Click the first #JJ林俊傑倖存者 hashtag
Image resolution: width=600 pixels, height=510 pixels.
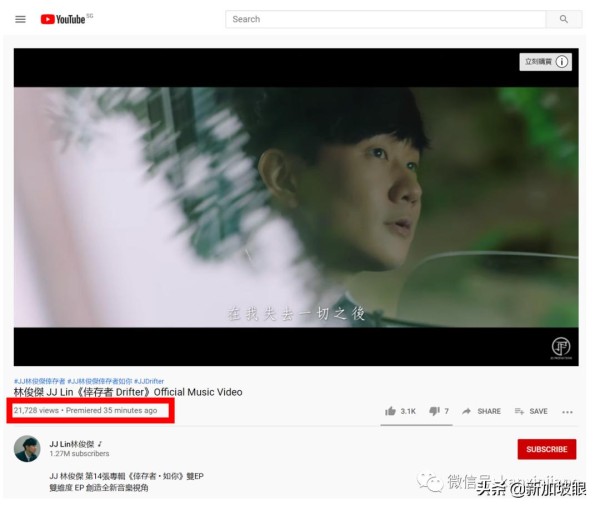point(39,381)
